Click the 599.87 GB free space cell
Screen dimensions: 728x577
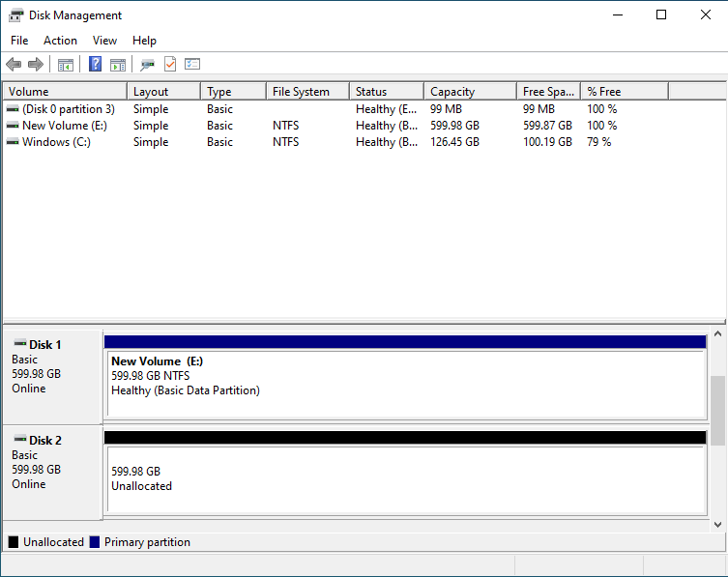point(547,126)
